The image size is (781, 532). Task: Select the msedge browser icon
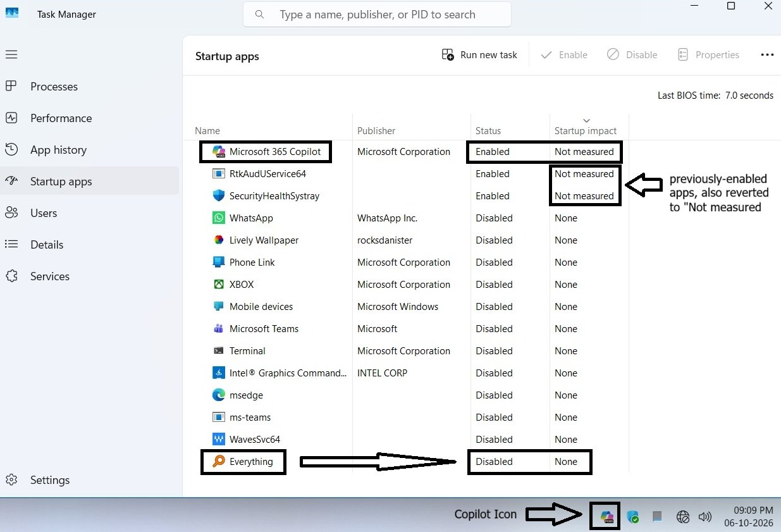pyautogui.click(x=219, y=395)
